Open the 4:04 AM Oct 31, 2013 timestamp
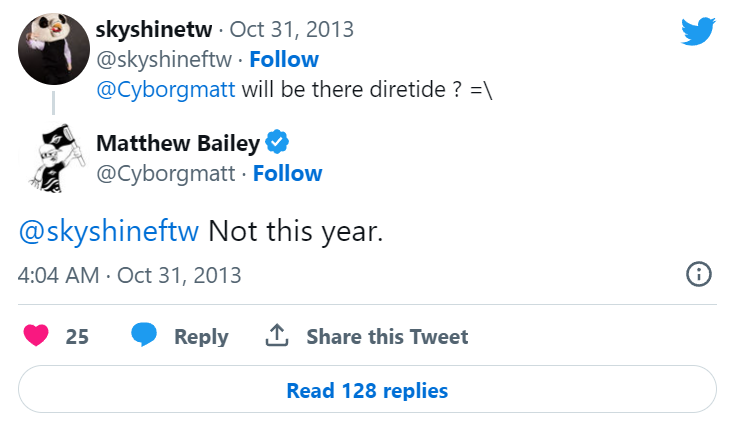The width and height of the screenshot is (735, 430). (130, 274)
